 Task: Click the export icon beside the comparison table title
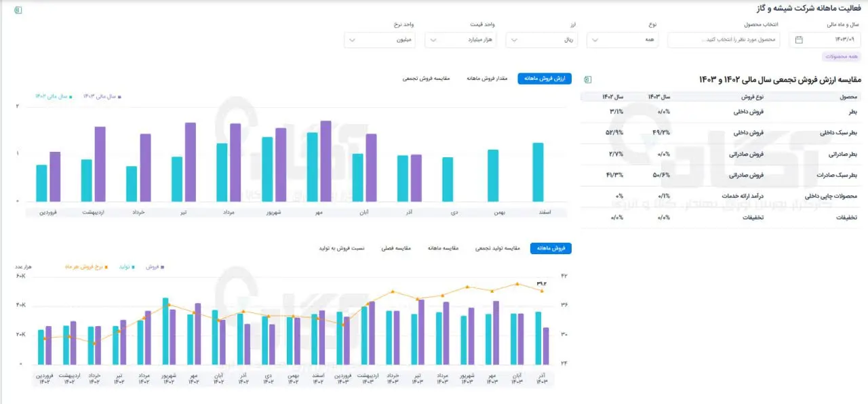tap(587, 80)
